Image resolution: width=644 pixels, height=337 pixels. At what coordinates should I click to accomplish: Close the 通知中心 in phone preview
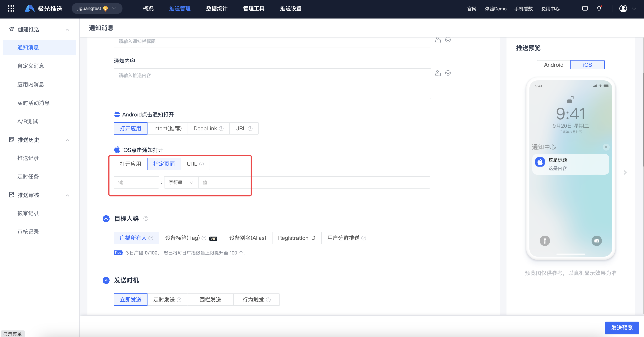point(606,147)
